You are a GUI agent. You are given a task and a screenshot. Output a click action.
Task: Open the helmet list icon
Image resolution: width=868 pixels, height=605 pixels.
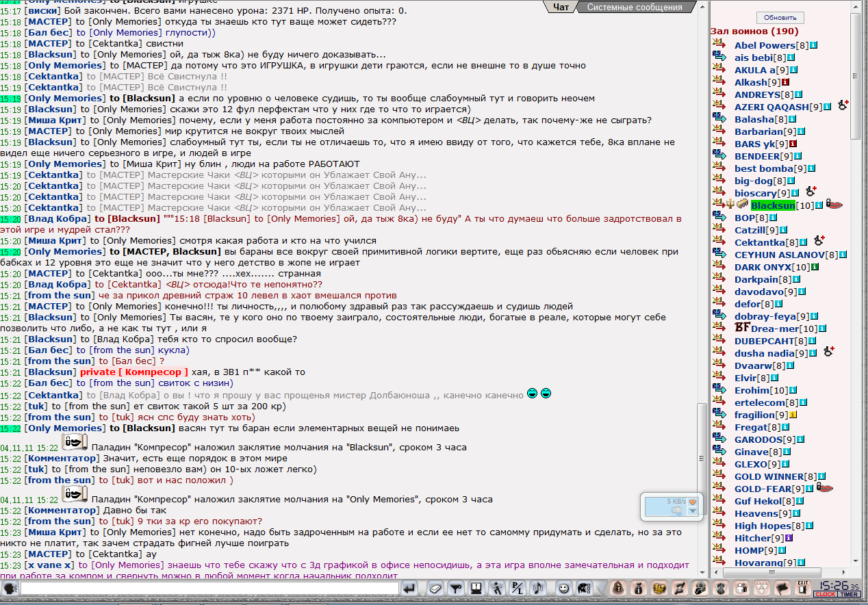585,588
